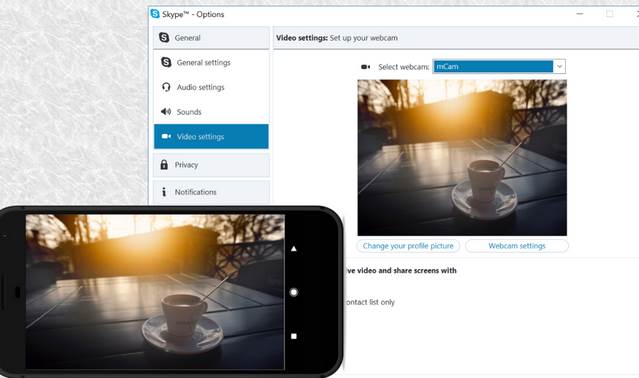This screenshot has height=378, width=639.
Task: Click the headset icon beside Audio settings
Action: tap(166, 87)
